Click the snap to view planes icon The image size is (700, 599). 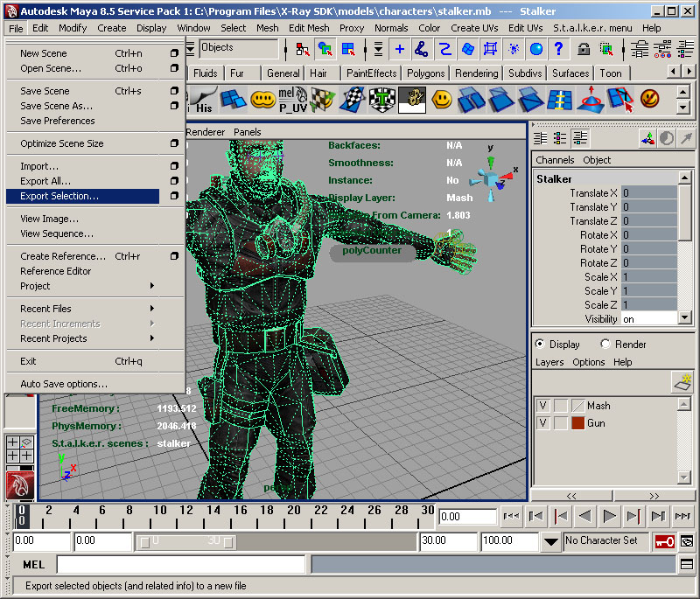click(x=467, y=49)
